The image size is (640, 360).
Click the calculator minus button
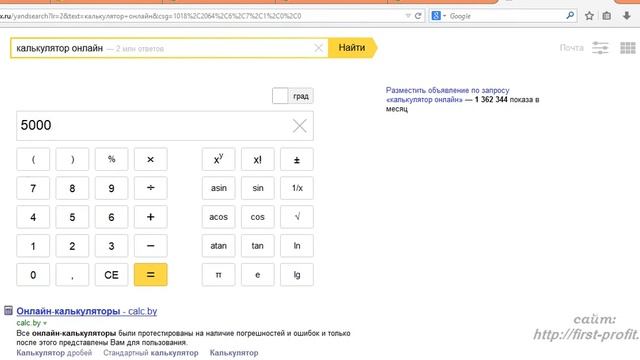[x=151, y=246]
